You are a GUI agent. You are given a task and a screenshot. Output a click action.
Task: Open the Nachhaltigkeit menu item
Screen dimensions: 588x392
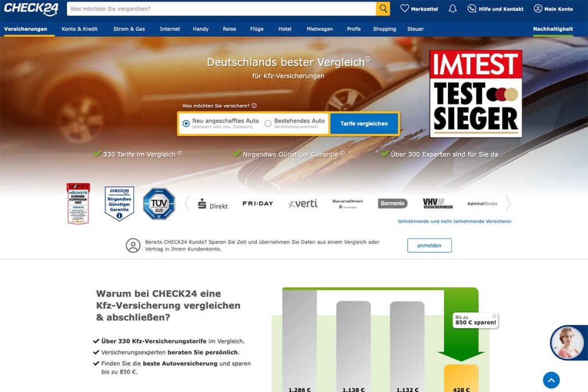(553, 29)
